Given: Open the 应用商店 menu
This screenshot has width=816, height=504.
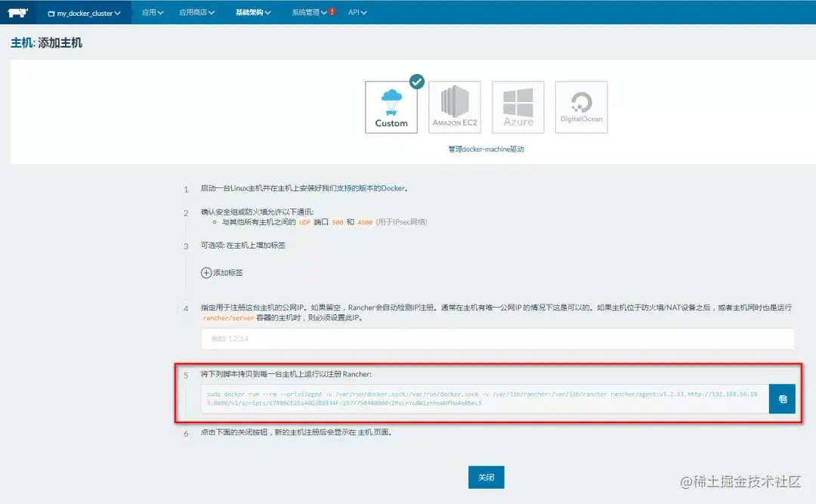Looking at the screenshot, I should click(x=196, y=12).
